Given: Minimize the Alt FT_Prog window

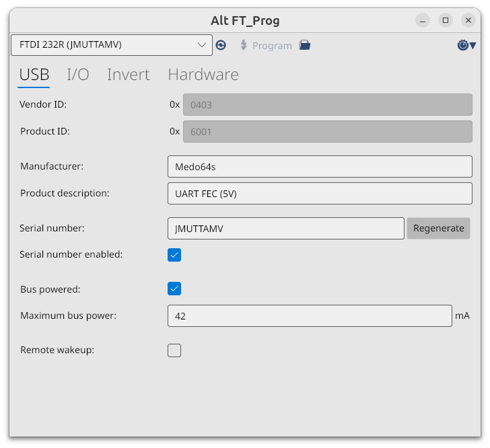Looking at the screenshot, I should 422,20.
